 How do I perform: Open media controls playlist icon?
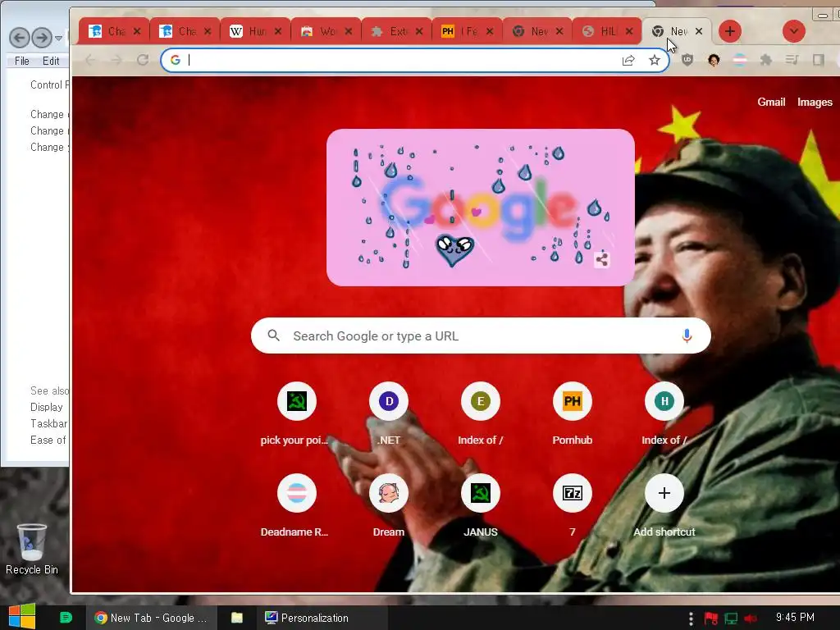[792, 60]
